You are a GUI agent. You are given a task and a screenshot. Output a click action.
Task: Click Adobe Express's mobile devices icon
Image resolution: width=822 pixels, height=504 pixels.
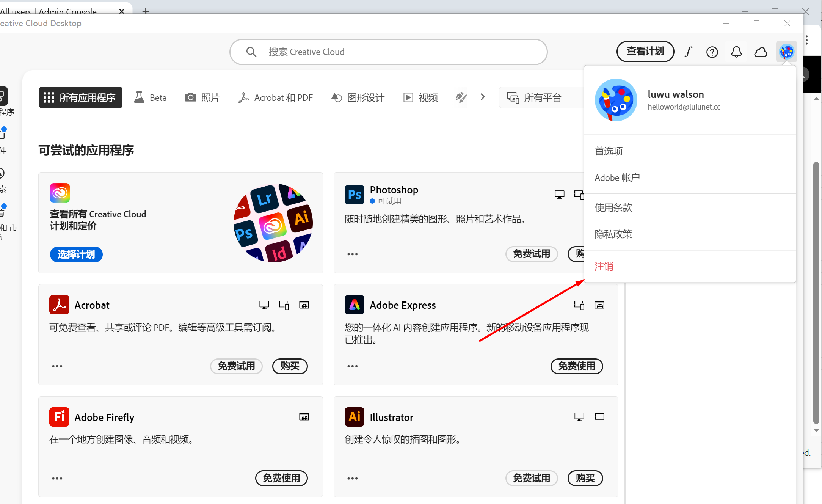point(579,305)
